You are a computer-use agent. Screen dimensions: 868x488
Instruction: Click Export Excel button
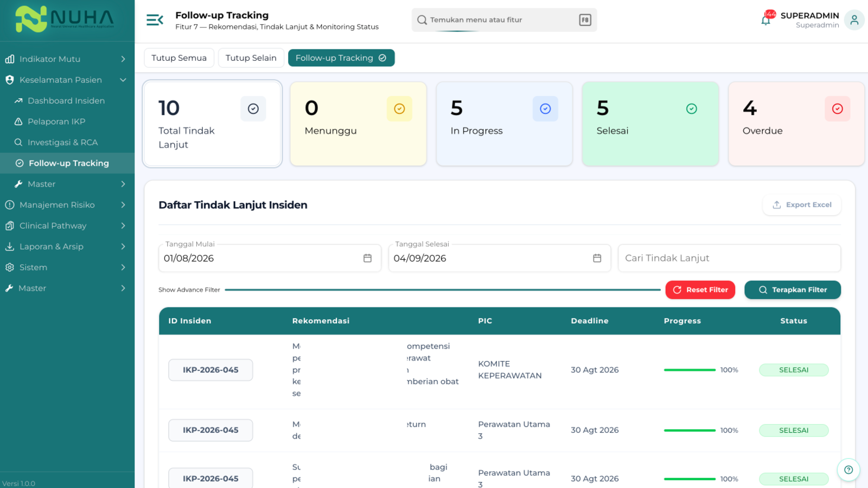coord(802,205)
